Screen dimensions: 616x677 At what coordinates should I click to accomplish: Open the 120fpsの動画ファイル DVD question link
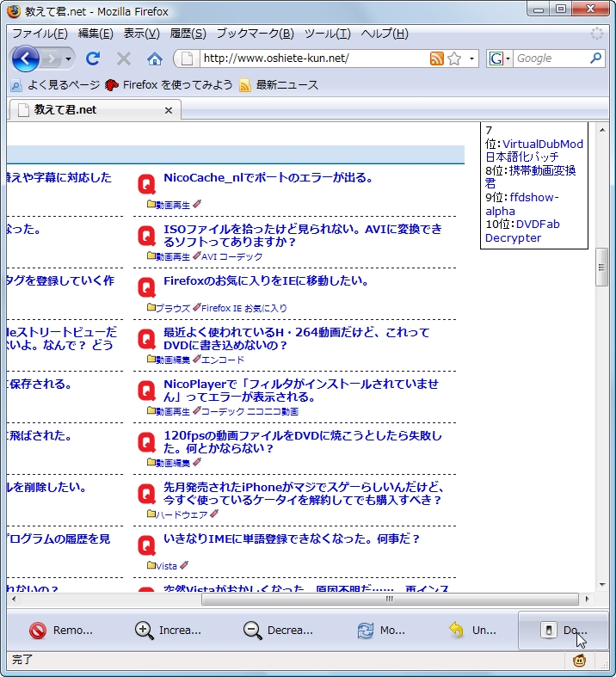303,441
